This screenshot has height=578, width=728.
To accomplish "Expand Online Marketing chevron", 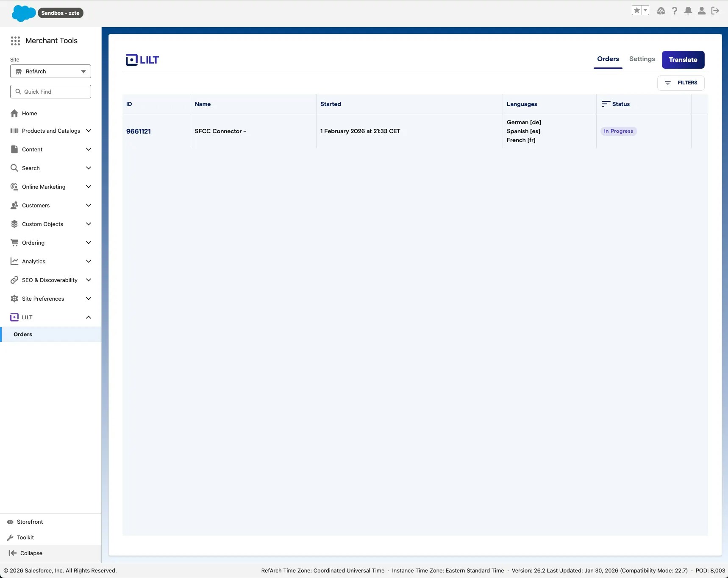I will click(x=89, y=187).
